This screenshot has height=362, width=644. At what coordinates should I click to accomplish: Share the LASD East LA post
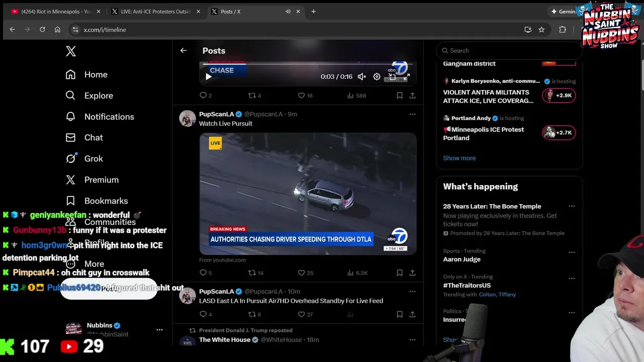(x=413, y=314)
